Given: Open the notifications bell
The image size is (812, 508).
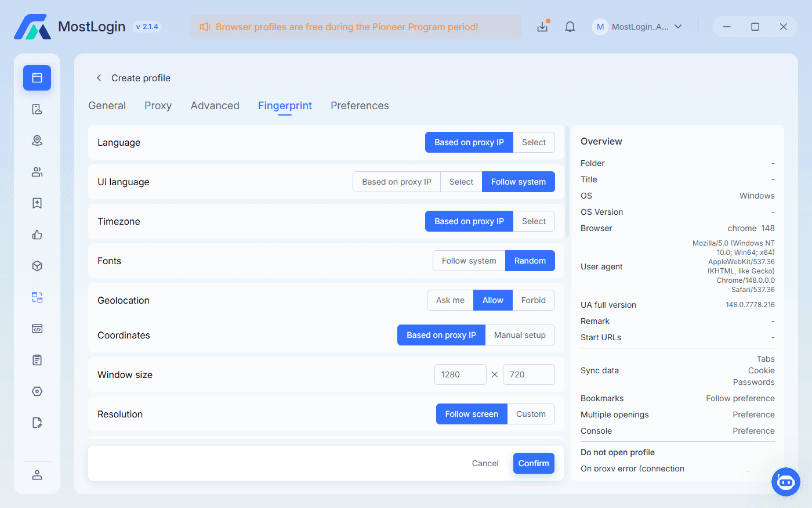Looking at the screenshot, I should (x=570, y=27).
